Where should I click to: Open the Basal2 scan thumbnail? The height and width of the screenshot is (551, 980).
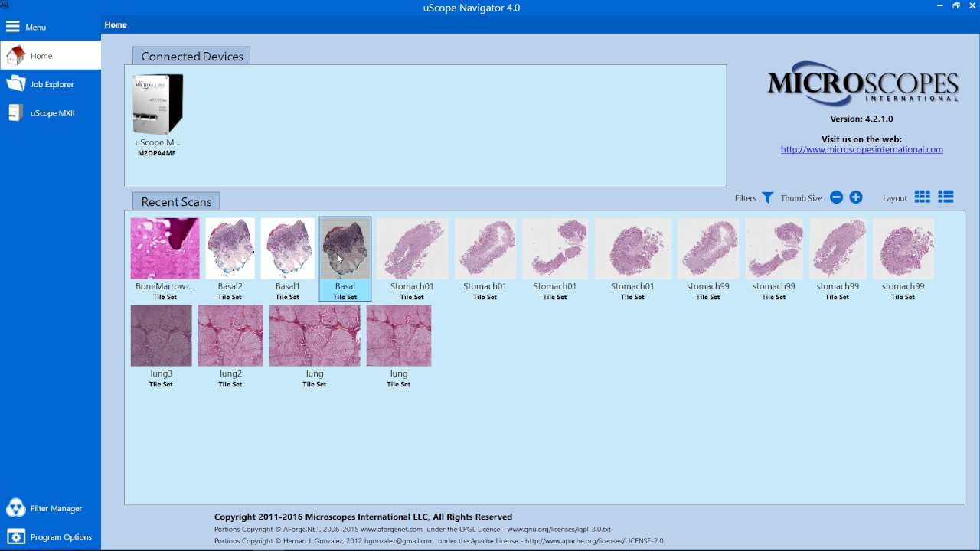[x=230, y=248]
